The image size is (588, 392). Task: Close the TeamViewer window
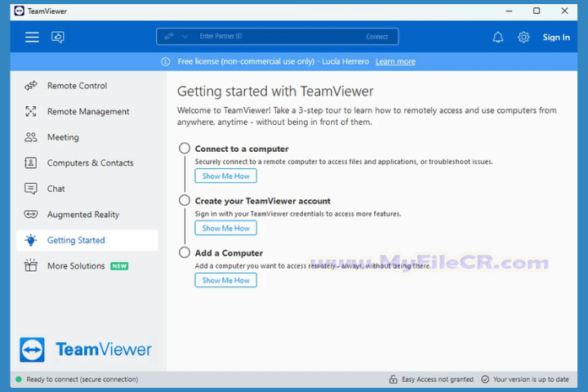[564, 11]
